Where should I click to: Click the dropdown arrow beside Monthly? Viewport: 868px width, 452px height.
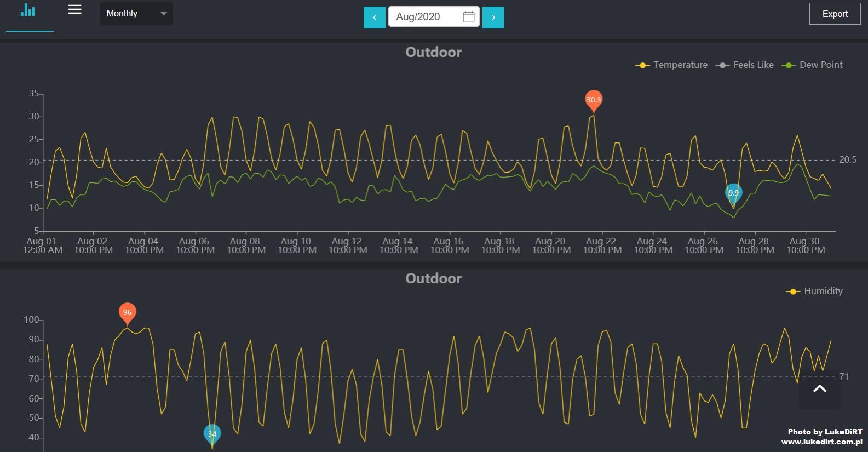(x=163, y=14)
